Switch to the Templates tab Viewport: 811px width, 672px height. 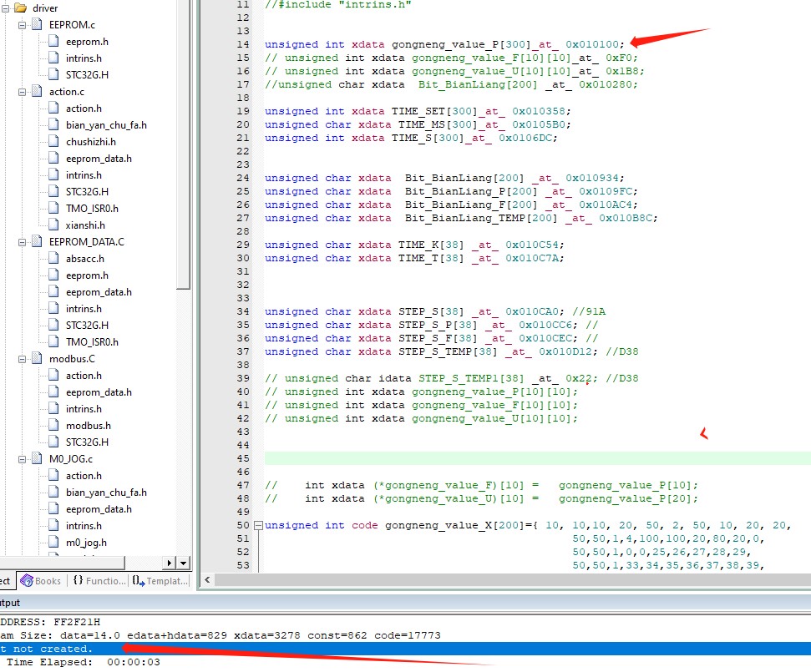click(x=160, y=580)
